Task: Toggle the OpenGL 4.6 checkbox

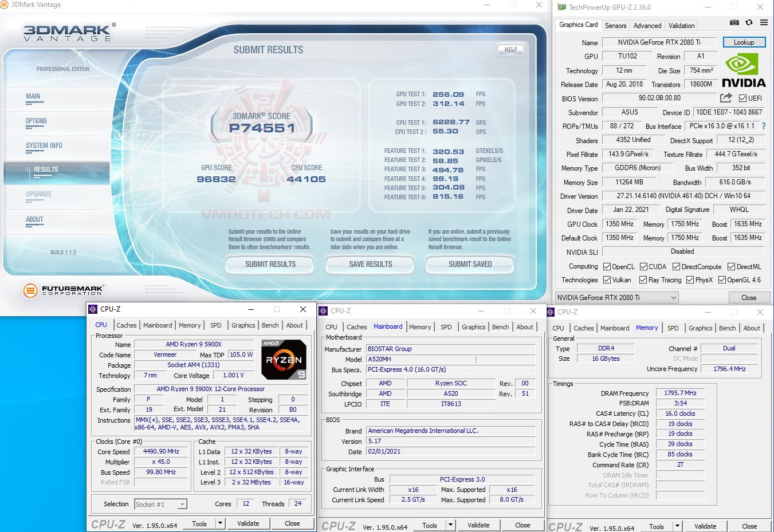Action: (722, 280)
